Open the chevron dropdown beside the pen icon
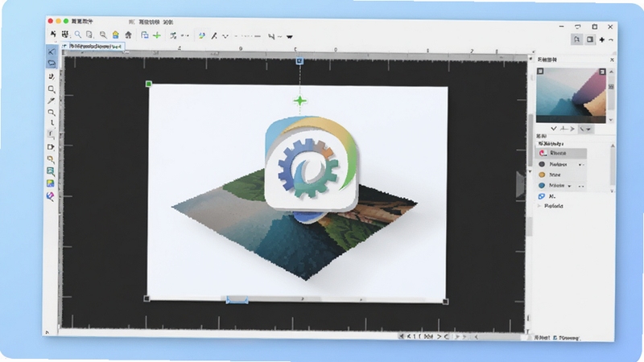This screenshot has height=362, width=644. click(225, 36)
